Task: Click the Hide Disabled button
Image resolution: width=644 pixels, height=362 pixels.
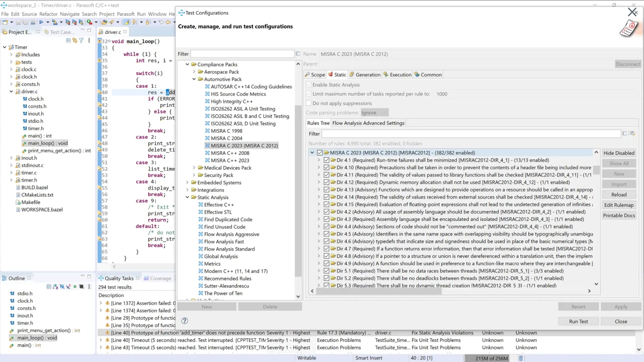Action: tap(619, 153)
